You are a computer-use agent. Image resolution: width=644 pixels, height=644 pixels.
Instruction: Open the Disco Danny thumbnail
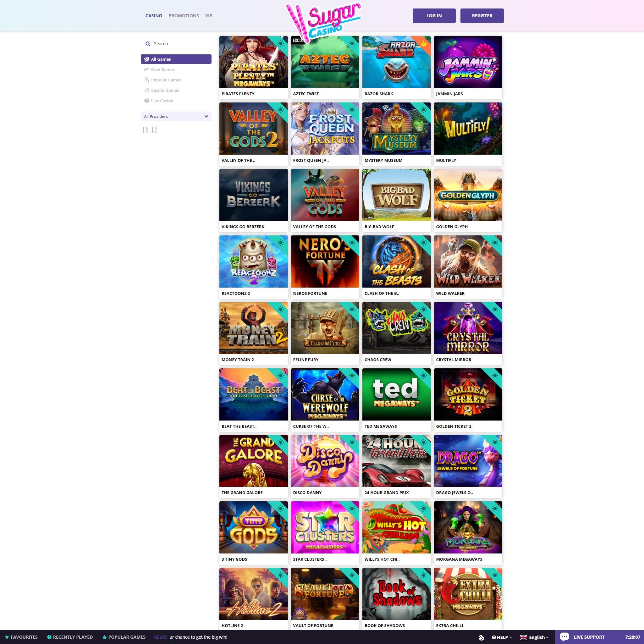325,461
